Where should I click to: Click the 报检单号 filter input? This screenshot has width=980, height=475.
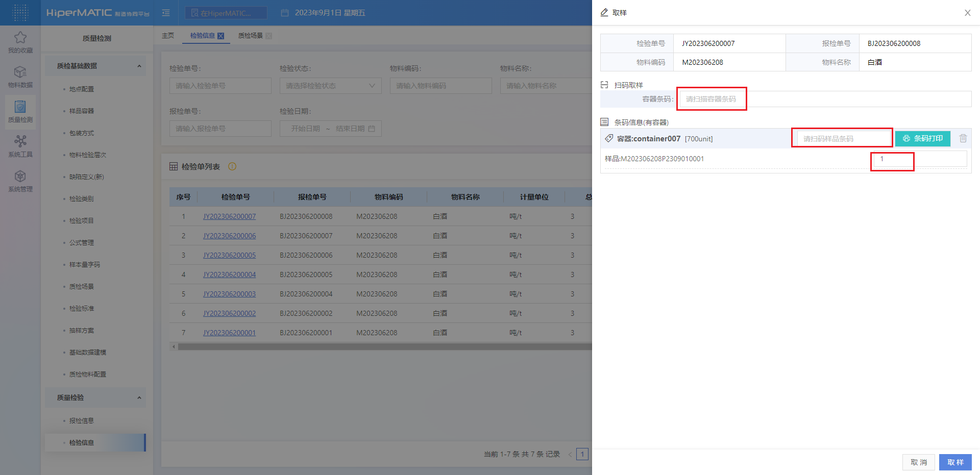click(220, 129)
